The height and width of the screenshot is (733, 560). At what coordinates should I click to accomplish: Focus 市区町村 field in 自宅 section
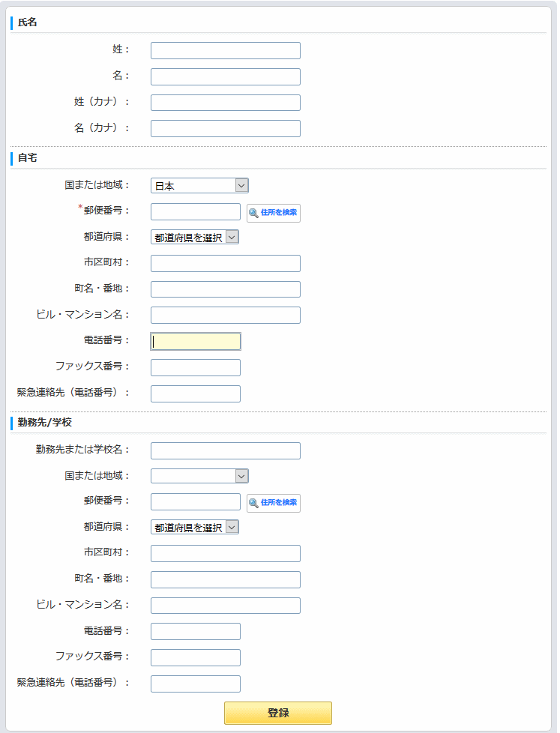[225, 264]
